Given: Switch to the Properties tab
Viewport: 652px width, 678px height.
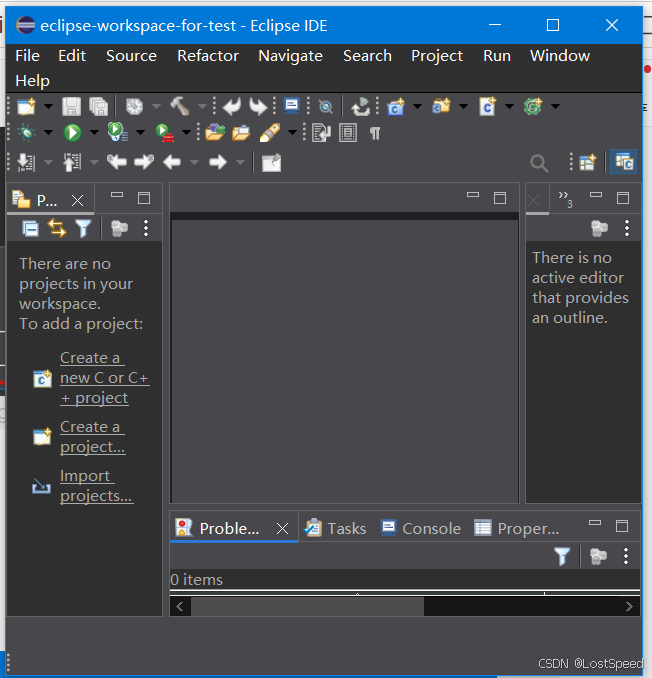Looking at the screenshot, I should [x=517, y=528].
